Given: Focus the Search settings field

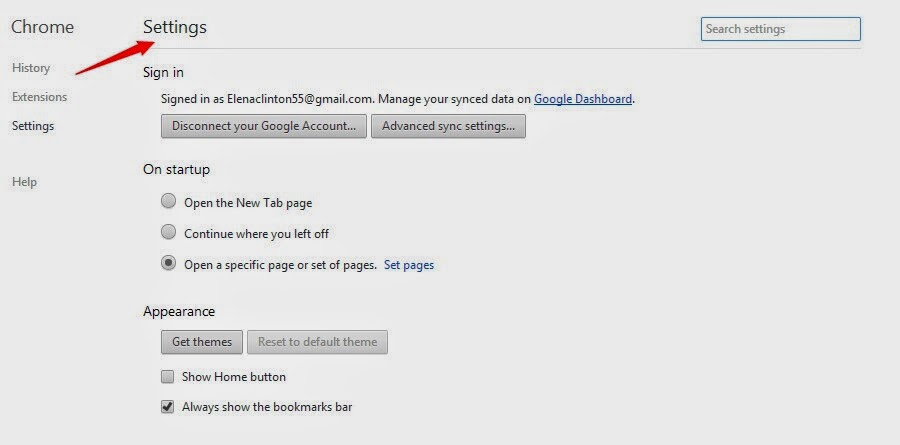Looking at the screenshot, I should coord(781,29).
